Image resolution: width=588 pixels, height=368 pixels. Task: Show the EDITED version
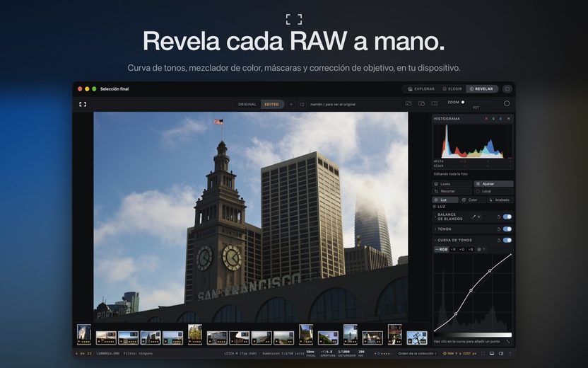pyautogui.click(x=272, y=104)
